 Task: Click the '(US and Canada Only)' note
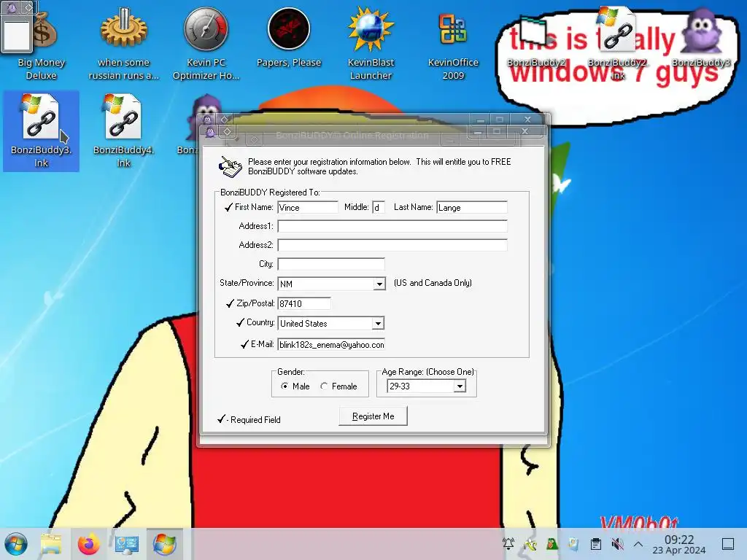pos(433,283)
